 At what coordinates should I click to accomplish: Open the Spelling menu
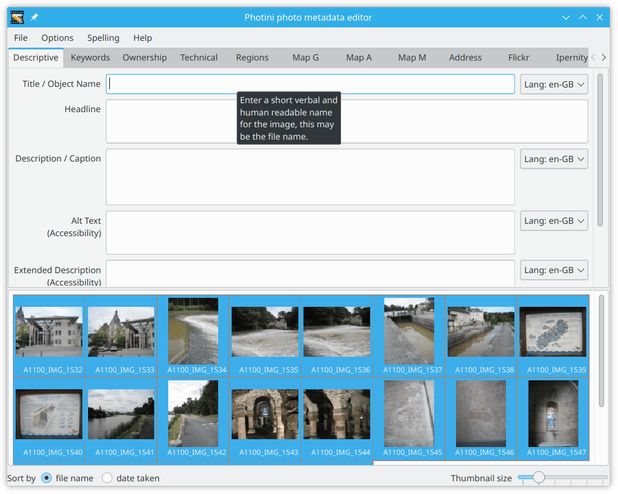(x=103, y=38)
